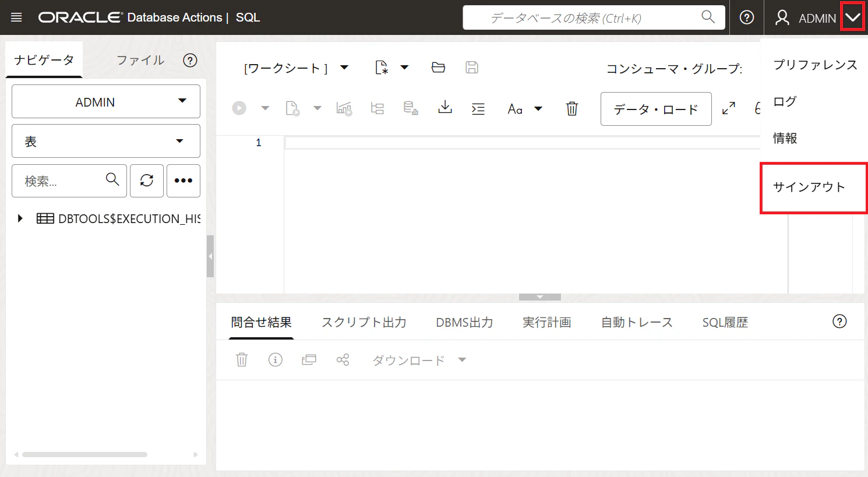Click the データ・ロード button
This screenshot has height=477, width=868.
[x=656, y=109]
